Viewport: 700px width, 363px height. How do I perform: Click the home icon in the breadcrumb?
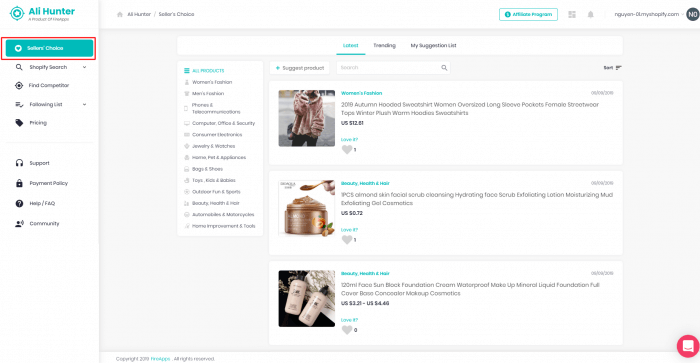120,14
